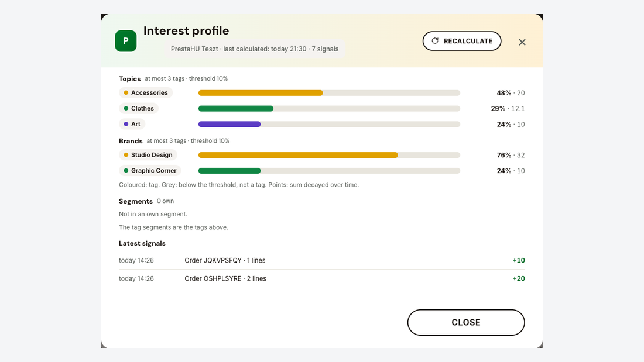Viewport: 644px width, 362px height.
Task: Click 'The tag segments are the tags above.'
Action: 173,227
